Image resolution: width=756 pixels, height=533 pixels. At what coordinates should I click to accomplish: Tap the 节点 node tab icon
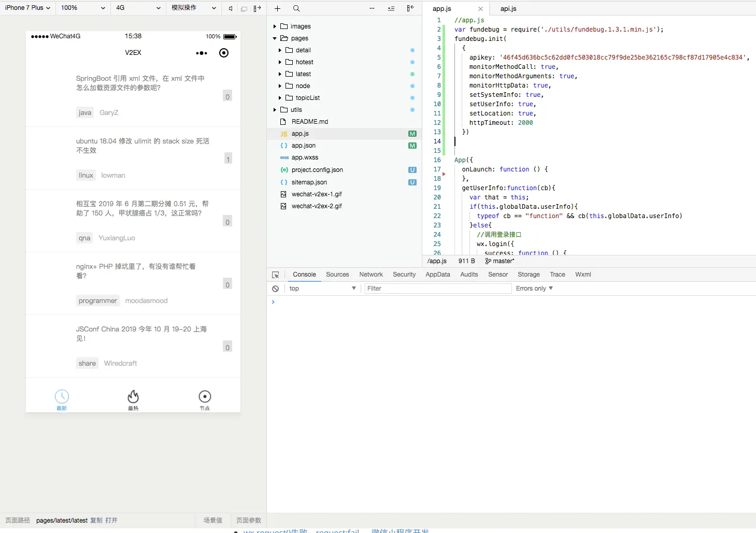pyautogui.click(x=205, y=400)
